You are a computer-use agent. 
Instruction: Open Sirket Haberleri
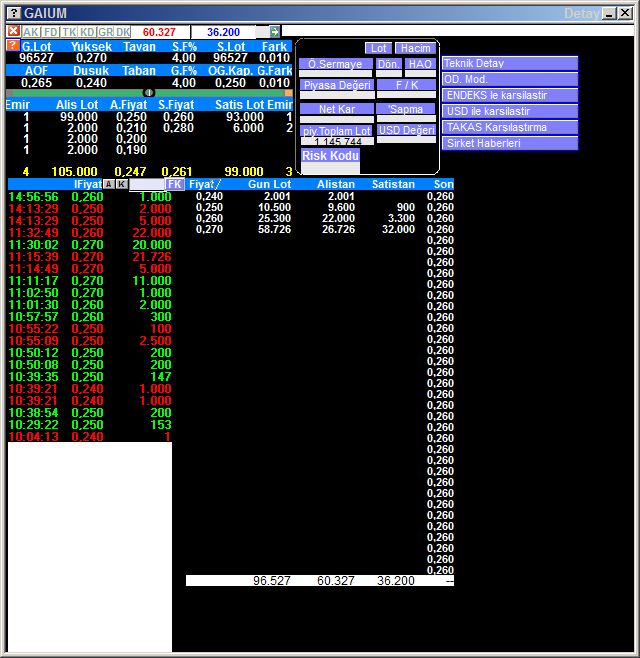[510, 143]
